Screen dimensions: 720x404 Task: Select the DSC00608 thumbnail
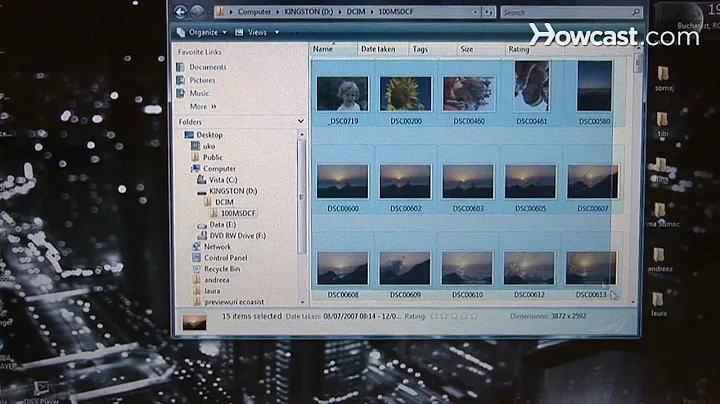click(x=343, y=268)
